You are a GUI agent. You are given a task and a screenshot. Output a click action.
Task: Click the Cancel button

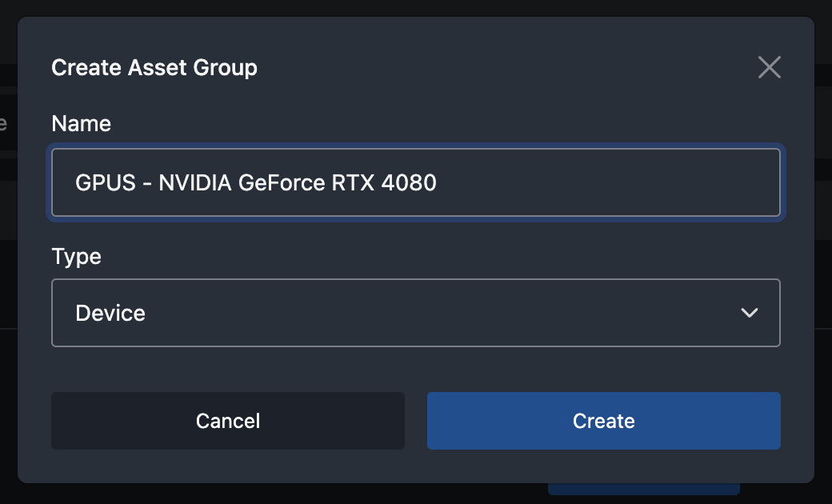point(228,421)
